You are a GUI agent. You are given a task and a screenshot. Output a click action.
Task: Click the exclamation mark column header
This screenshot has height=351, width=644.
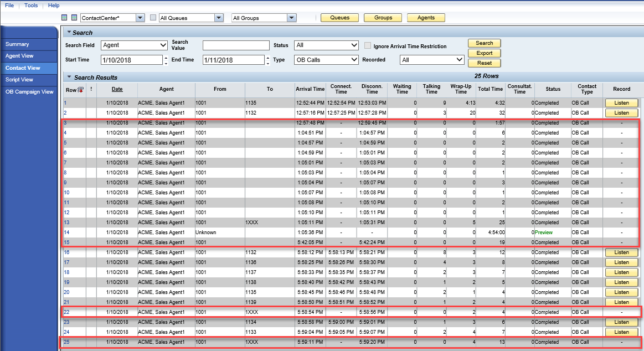91,89
